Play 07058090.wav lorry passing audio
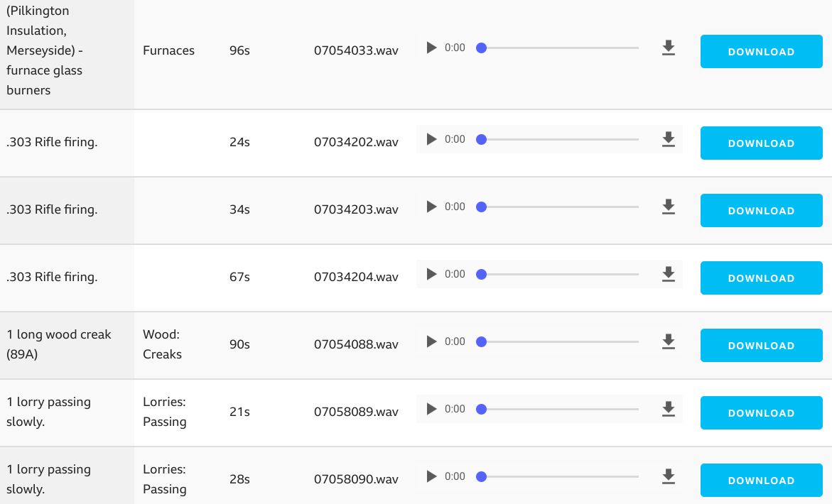Image resolution: width=832 pixels, height=504 pixels. click(431, 476)
